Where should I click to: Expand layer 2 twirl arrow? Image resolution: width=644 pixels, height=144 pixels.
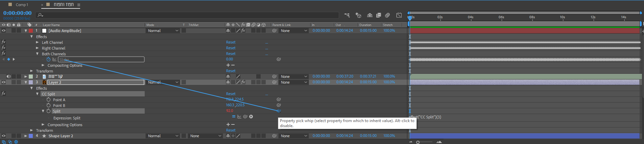26,77
